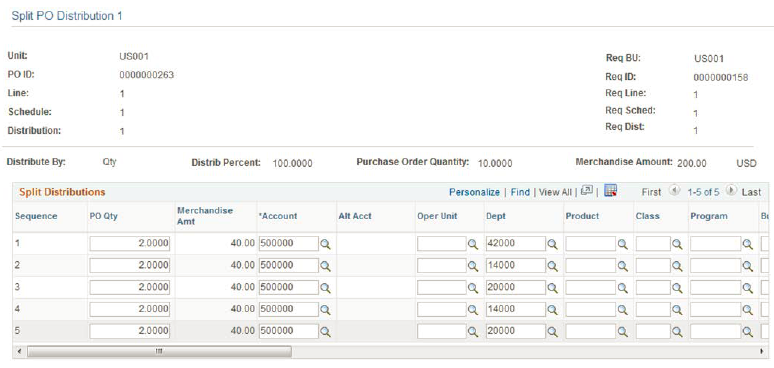This screenshot has width=774, height=368.
Task: Sort by Dept column header
Action: tap(496, 216)
